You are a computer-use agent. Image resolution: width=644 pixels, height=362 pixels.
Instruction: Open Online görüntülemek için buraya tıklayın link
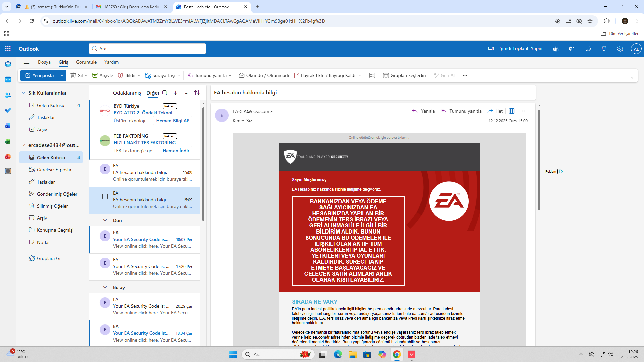[x=379, y=138]
